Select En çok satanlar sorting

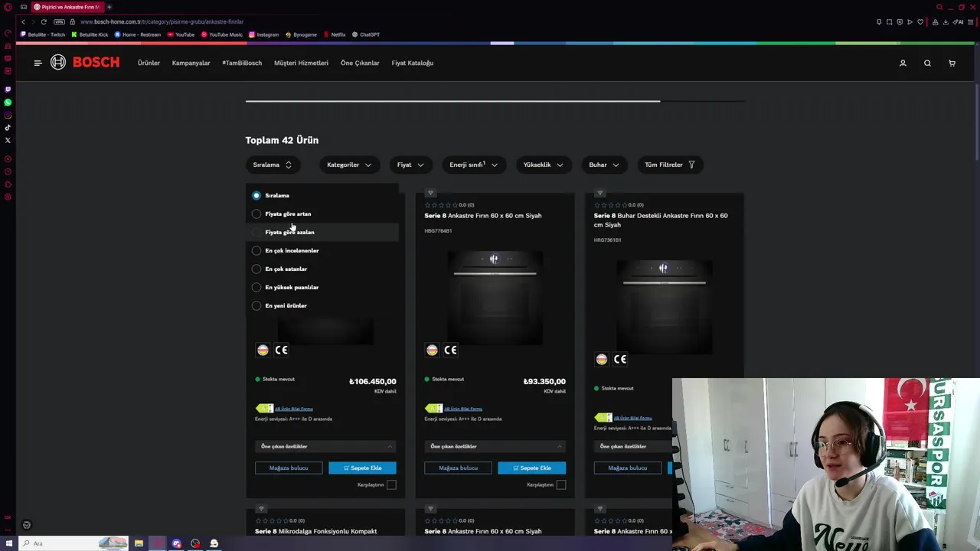click(256, 269)
